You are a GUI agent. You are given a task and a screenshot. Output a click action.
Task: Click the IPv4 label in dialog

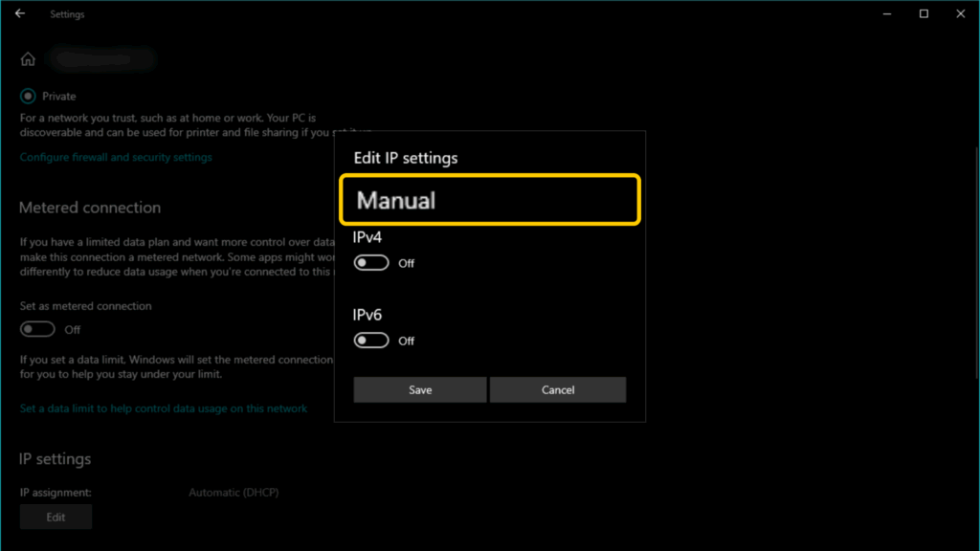pyautogui.click(x=367, y=237)
